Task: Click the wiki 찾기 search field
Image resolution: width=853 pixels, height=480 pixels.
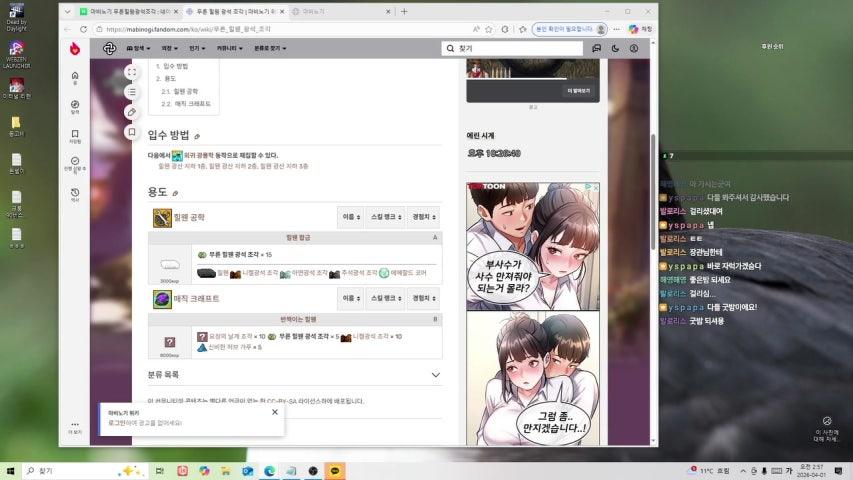Action: click(512, 48)
